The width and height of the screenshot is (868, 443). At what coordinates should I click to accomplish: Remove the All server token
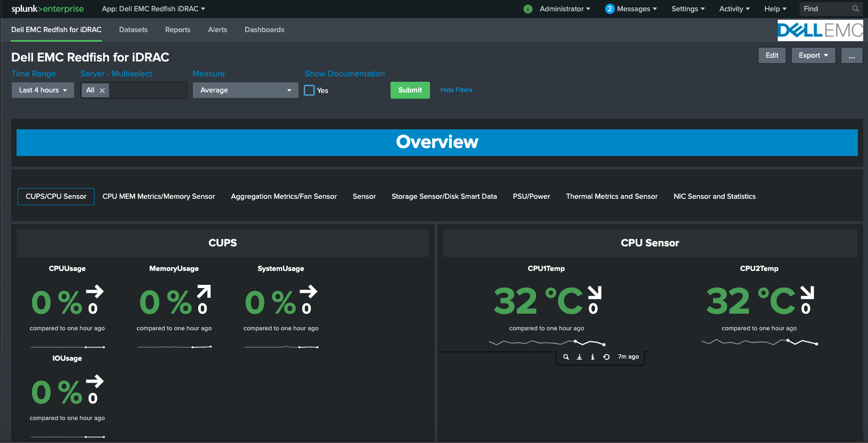[x=102, y=90]
